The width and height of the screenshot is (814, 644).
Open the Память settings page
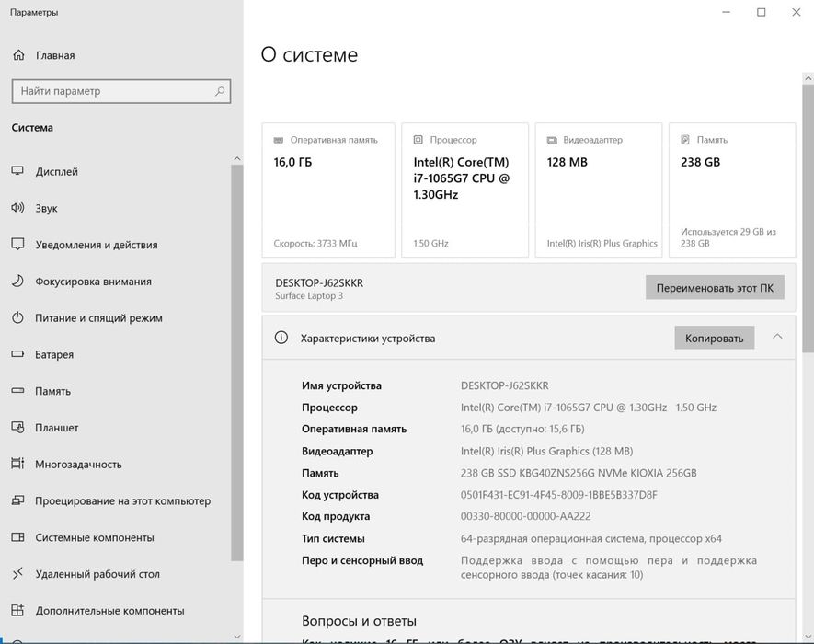(52, 391)
